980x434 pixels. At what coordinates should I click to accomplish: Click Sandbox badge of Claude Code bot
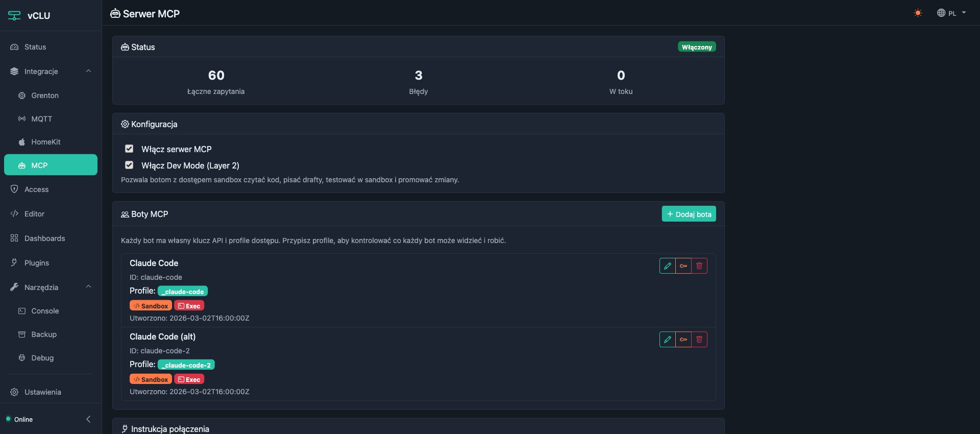(151, 306)
